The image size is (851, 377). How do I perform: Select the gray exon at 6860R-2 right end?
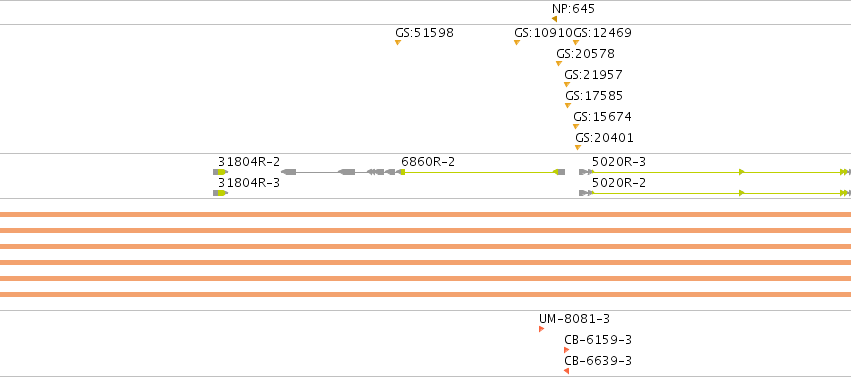(561, 172)
